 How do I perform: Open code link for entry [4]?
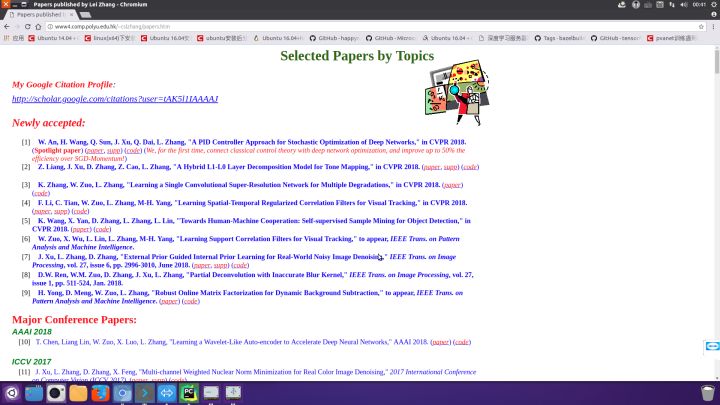pyautogui.click(x=80, y=211)
